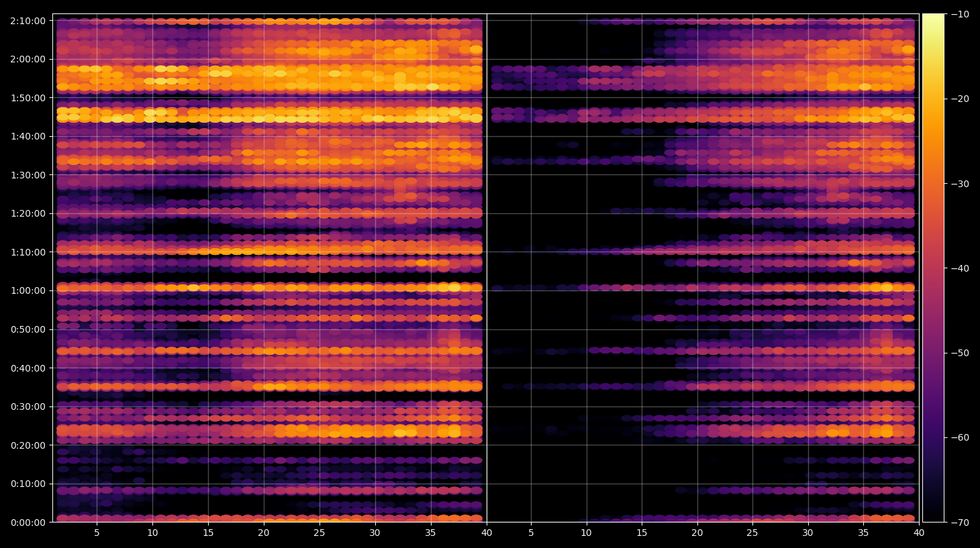Select x-axis label 20 of left heatmap
The width and height of the screenshot is (980, 548).
pyautogui.click(x=264, y=533)
